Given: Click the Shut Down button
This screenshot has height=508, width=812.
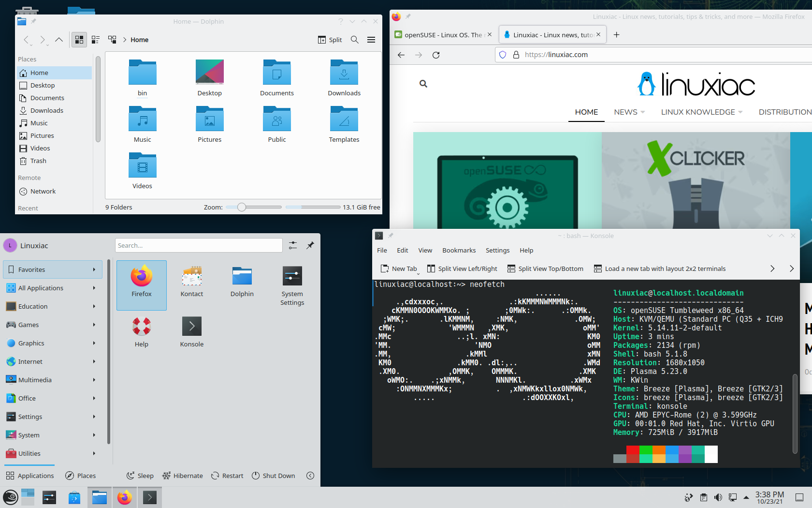Looking at the screenshot, I should (x=274, y=476).
